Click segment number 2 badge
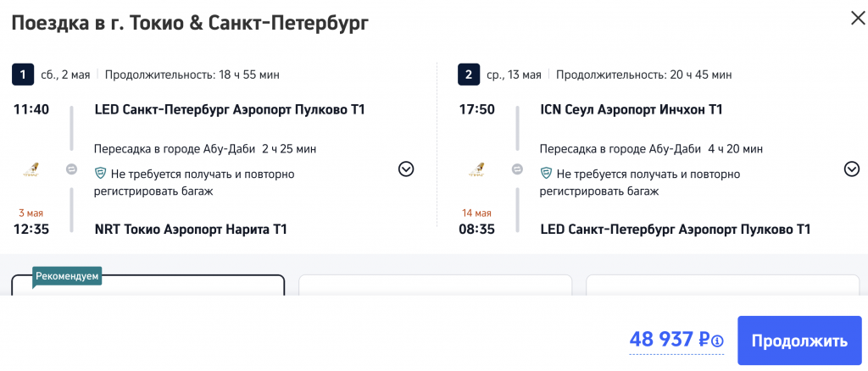 (469, 75)
